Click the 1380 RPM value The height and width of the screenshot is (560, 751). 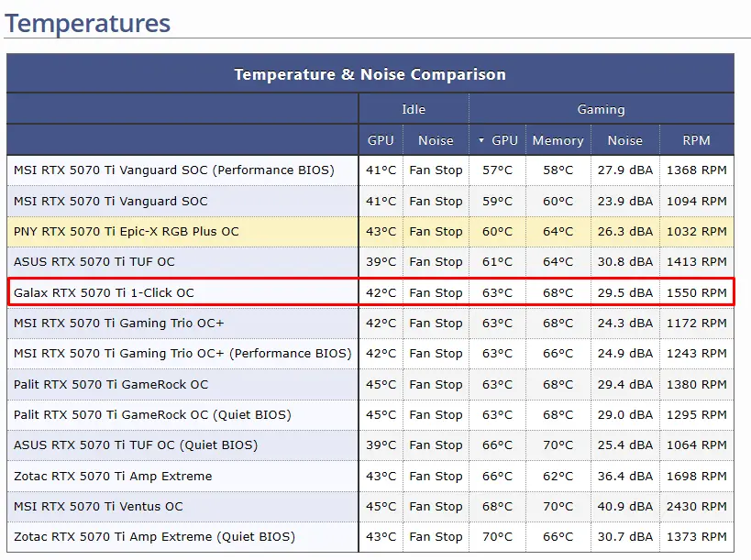coord(696,384)
